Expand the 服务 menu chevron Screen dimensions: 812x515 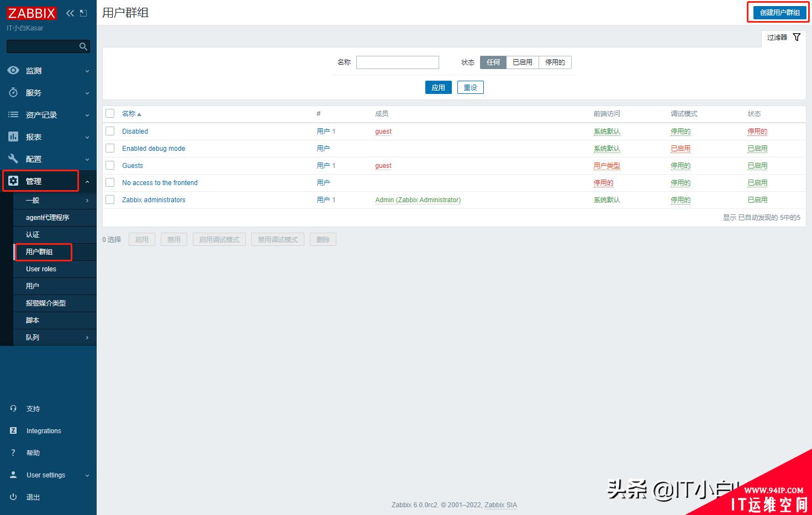click(x=87, y=93)
